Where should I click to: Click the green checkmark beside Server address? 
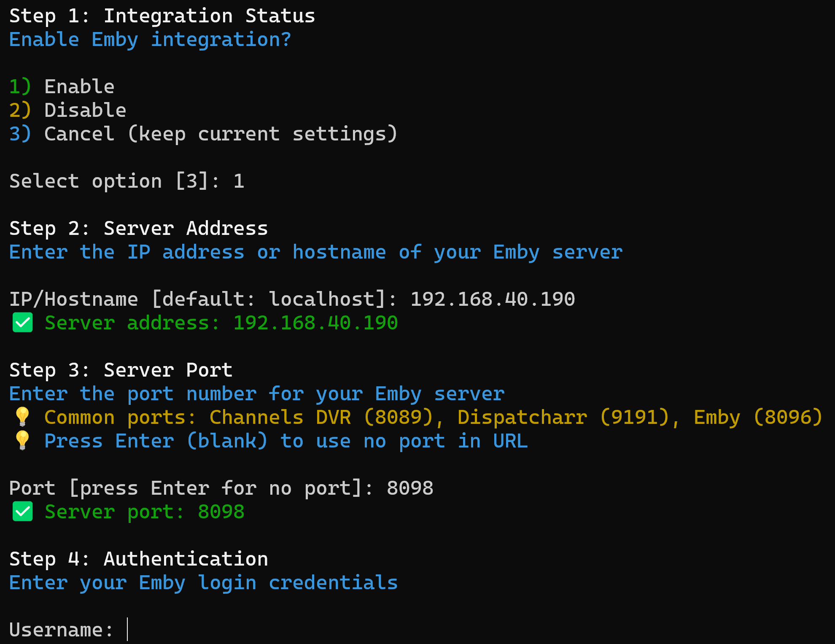pyautogui.click(x=22, y=323)
